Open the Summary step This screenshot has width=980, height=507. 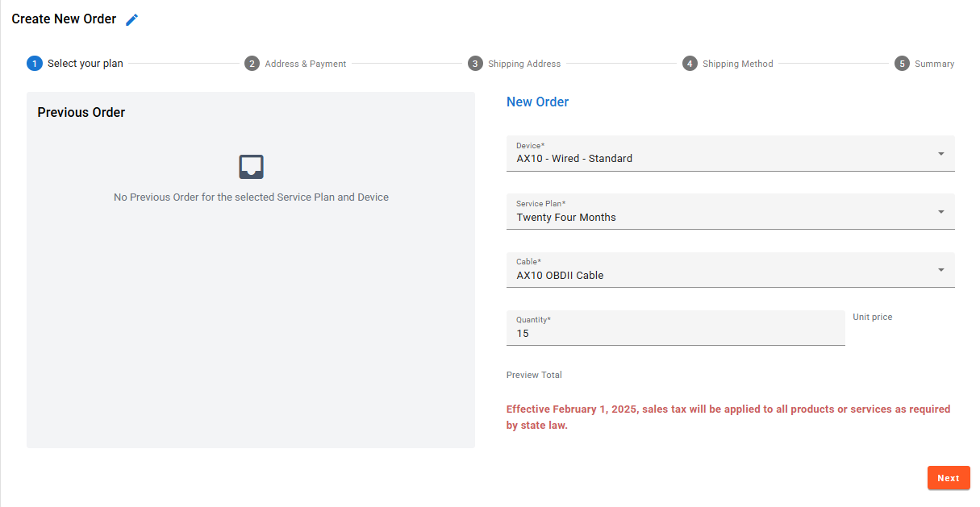coord(934,64)
